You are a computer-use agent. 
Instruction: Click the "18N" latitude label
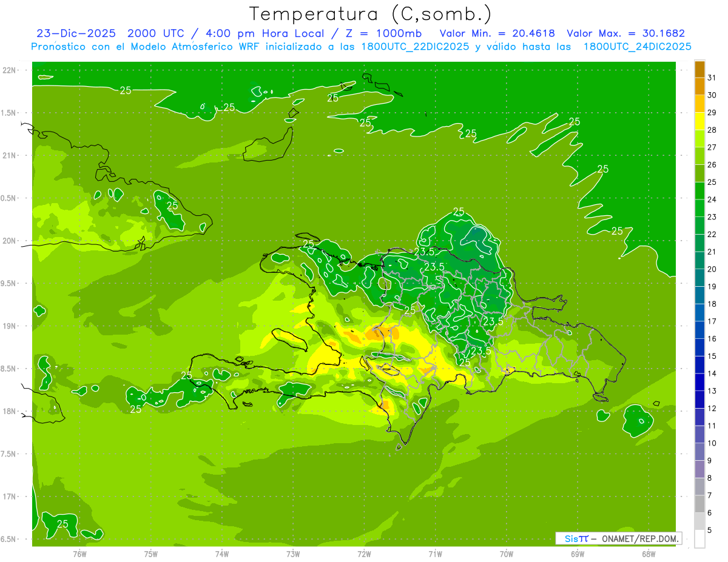coord(8,411)
